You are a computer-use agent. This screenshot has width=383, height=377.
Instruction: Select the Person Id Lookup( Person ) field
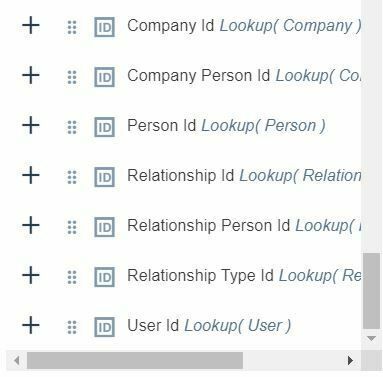[226, 126]
